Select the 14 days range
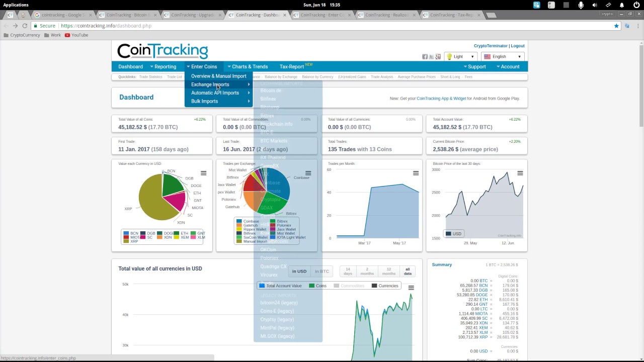This screenshot has height=362, width=644. coord(348,271)
